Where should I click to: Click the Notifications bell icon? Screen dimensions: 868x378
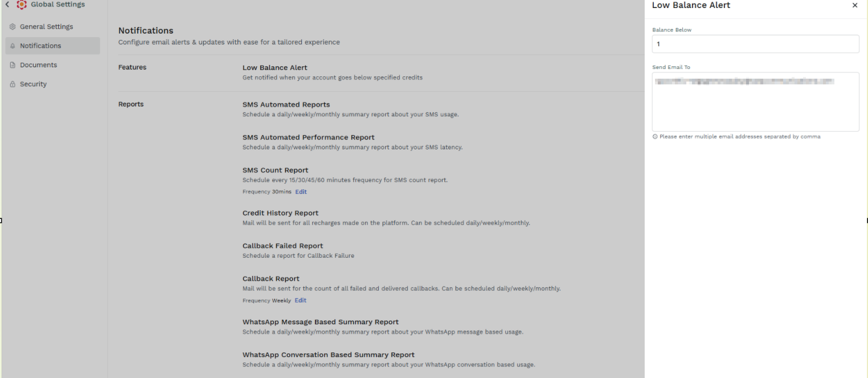(x=13, y=46)
